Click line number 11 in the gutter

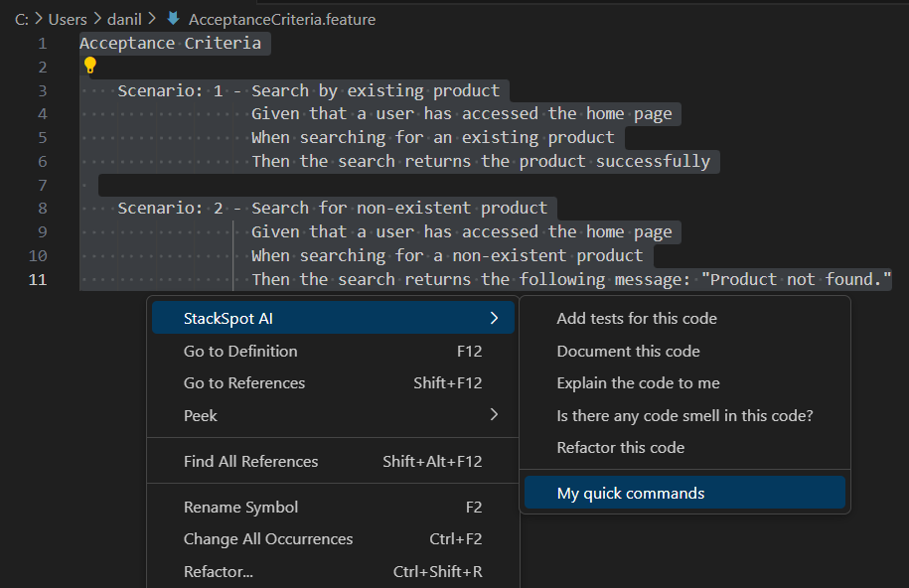pyautogui.click(x=38, y=279)
